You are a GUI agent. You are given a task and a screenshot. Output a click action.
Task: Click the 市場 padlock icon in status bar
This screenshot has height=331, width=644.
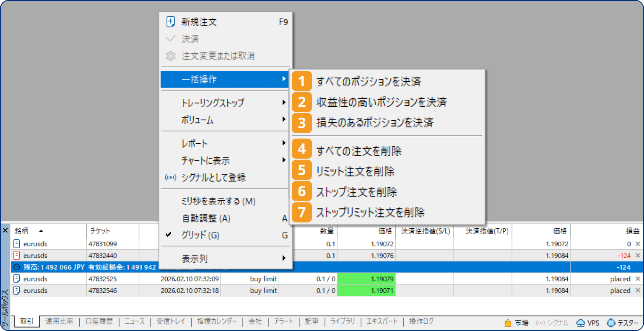point(508,322)
